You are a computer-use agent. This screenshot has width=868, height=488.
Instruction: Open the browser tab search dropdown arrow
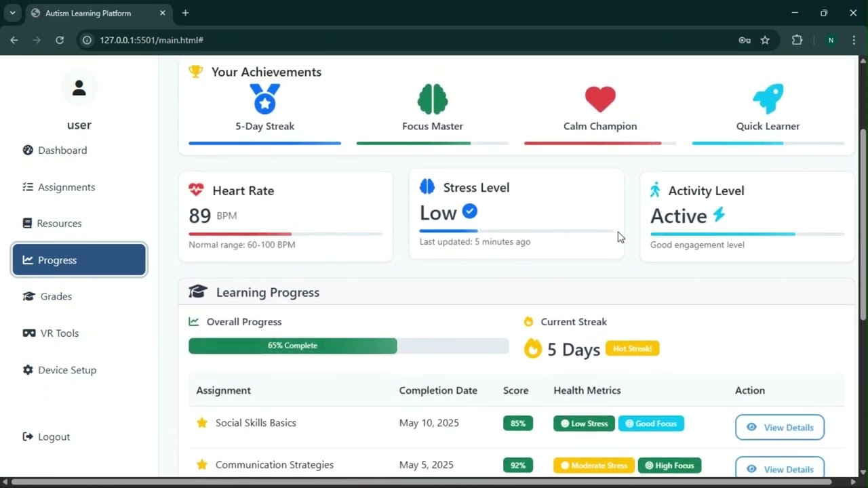[12, 13]
